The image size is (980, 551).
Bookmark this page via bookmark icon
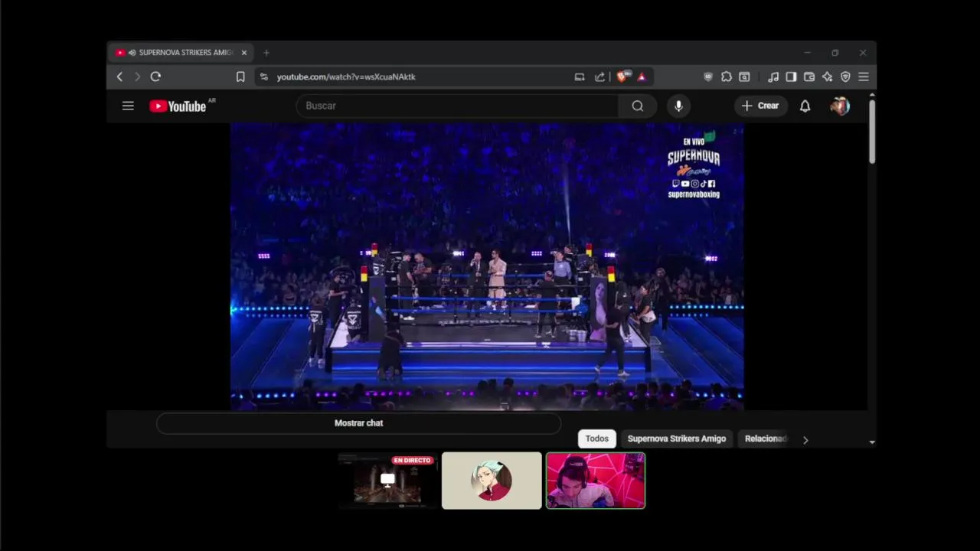click(240, 77)
